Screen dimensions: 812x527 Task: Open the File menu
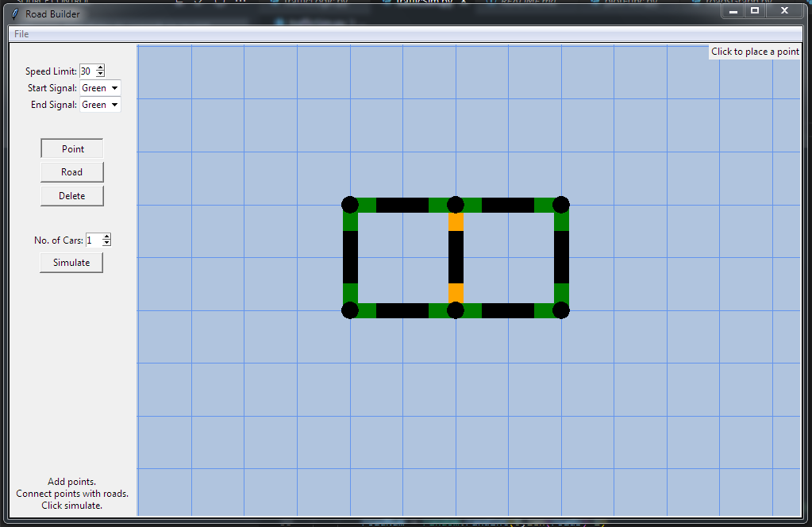pos(21,33)
